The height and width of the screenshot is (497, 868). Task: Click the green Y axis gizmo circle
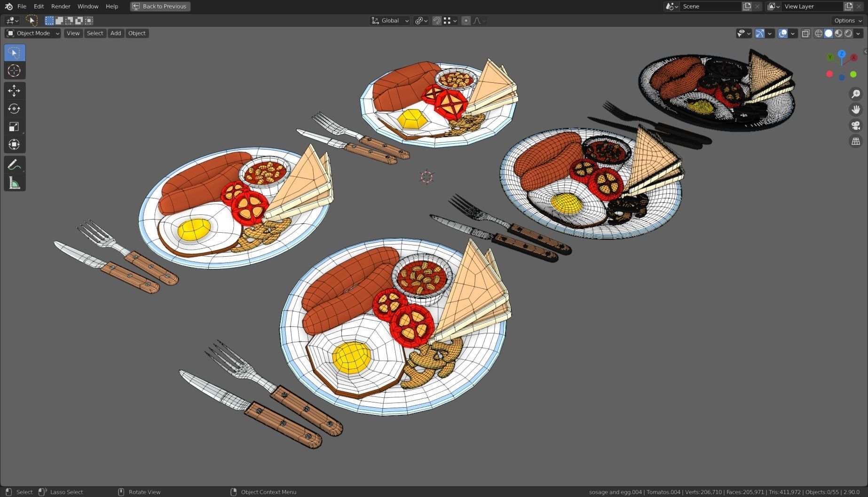point(830,57)
